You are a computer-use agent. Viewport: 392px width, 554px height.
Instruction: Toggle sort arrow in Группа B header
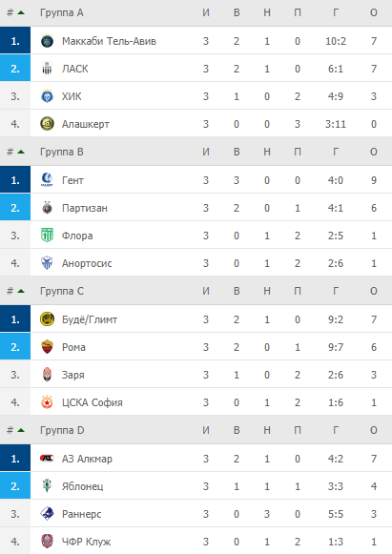21,152
